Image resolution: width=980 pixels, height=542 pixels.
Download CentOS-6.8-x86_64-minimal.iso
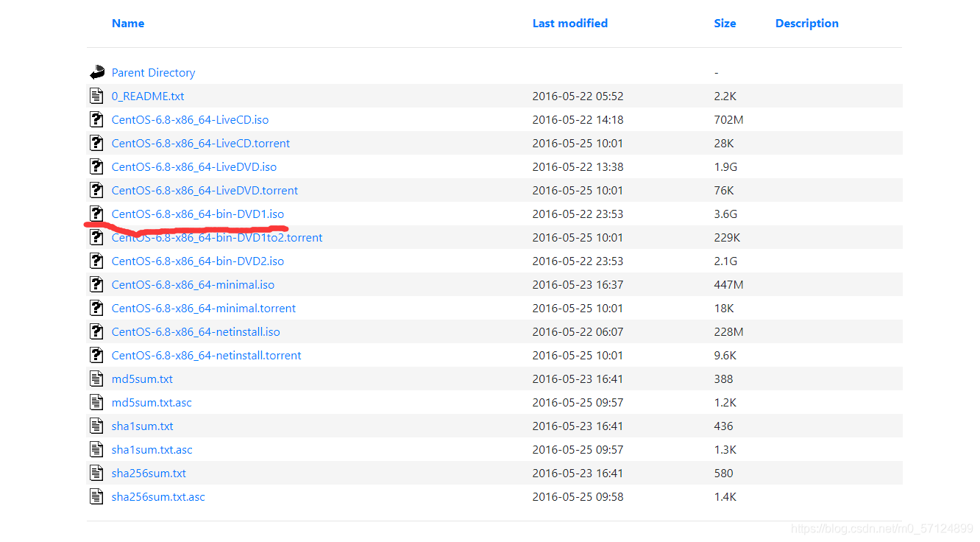pos(193,285)
